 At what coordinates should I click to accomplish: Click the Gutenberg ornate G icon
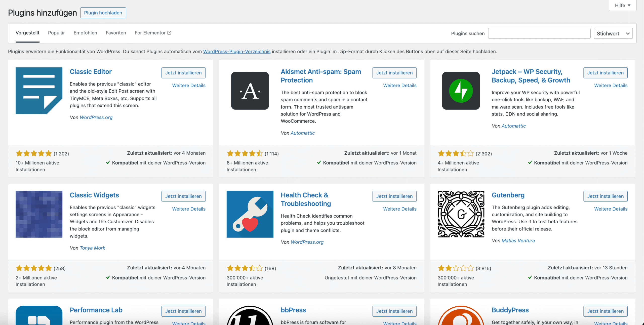tap(461, 214)
